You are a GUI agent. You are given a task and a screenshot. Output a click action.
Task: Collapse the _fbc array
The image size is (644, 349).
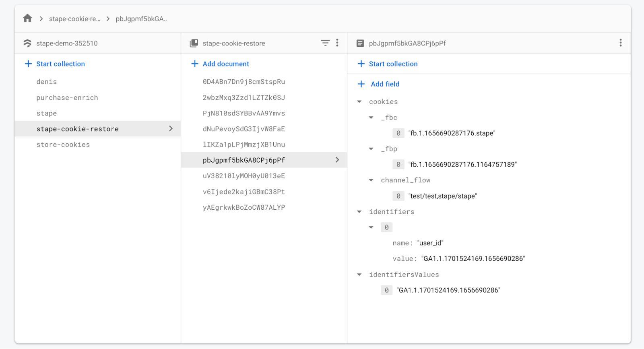[x=371, y=118]
